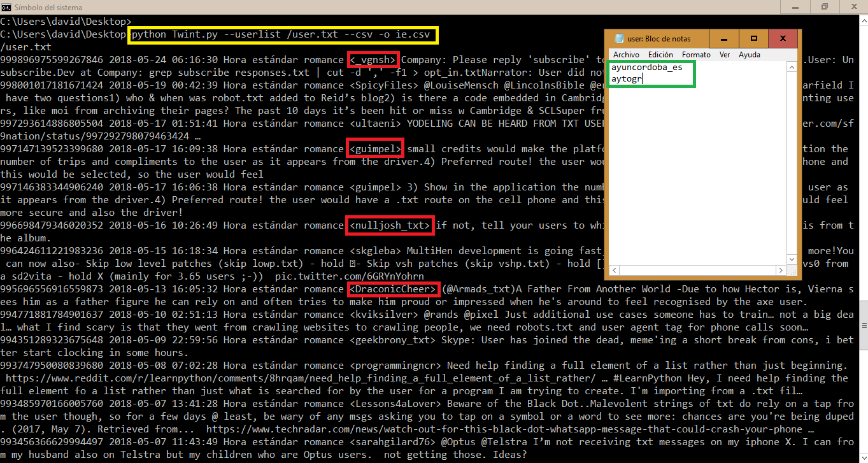Open the Edición menu in Notepad
Viewport: 868px width, 463px height.
pyautogui.click(x=660, y=55)
